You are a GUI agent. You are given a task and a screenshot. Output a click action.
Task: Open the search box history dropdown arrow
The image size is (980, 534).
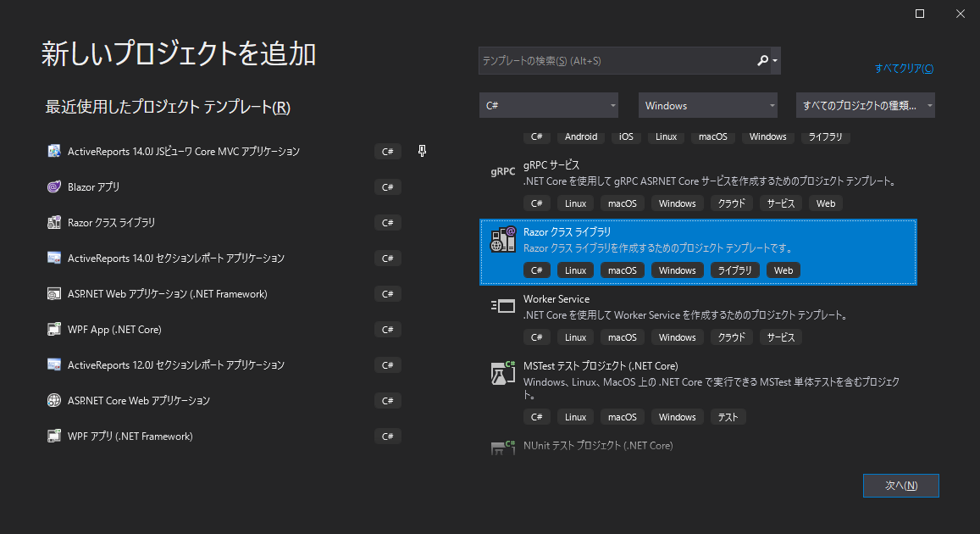point(775,61)
